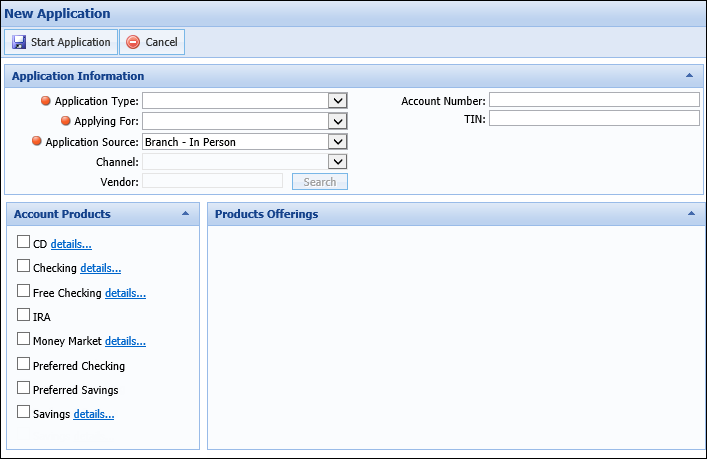This screenshot has width=707, height=459.
Task: Click the Application Information heading text
Action: pyautogui.click(x=78, y=76)
